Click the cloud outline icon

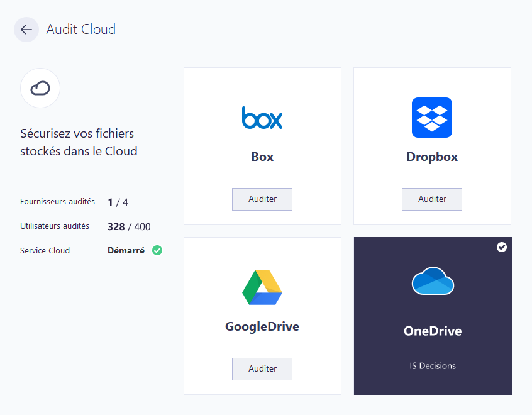[x=40, y=88]
